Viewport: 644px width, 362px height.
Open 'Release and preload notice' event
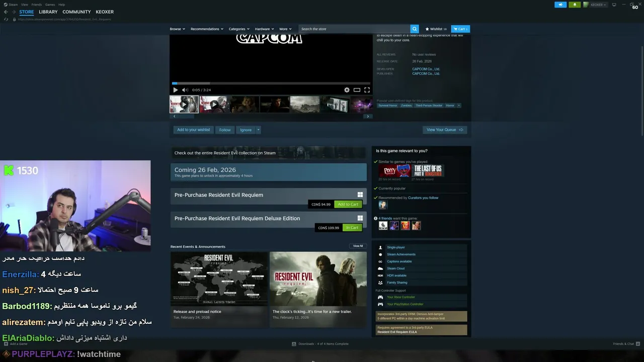pos(219,289)
